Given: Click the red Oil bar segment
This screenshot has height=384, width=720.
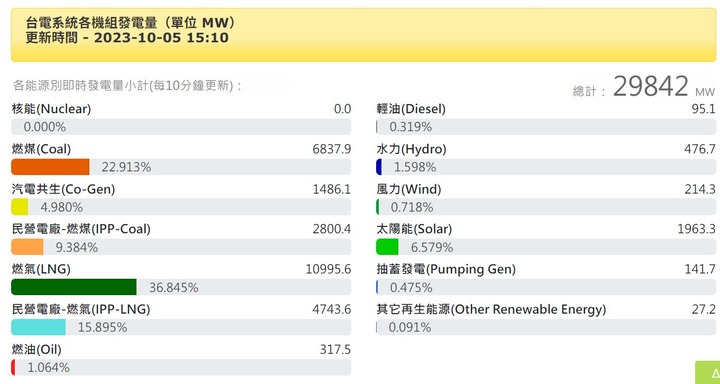Looking at the screenshot, I should pyautogui.click(x=13, y=367).
